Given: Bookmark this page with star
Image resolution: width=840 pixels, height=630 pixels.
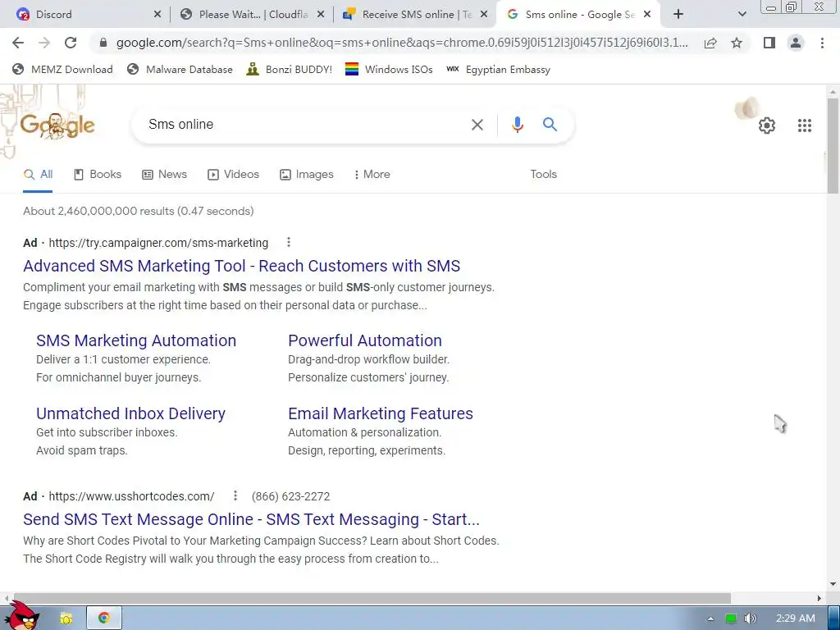Looking at the screenshot, I should [737, 43].
